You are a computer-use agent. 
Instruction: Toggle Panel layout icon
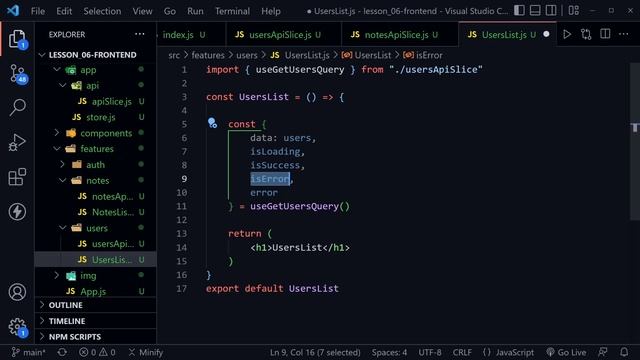coord(535,11)
